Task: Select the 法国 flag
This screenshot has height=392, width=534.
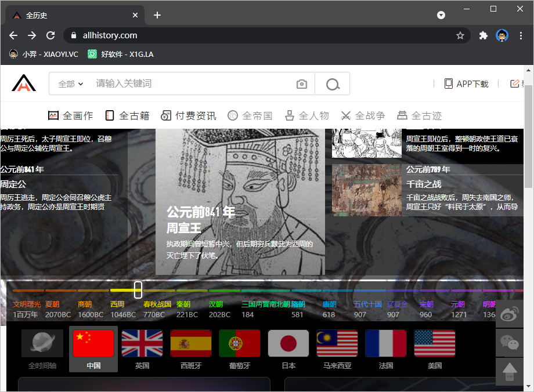Action: click(x=386, y=343)
